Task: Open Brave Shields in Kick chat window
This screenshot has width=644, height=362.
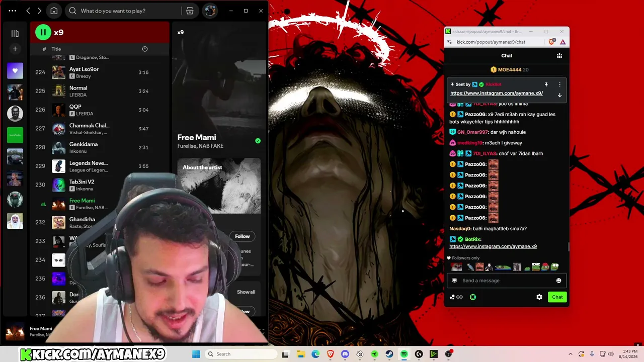Action: click(553, 42)
